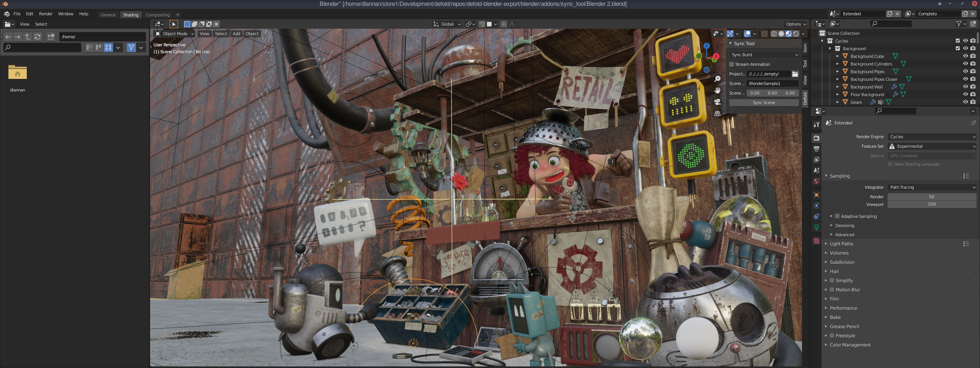Open the Texture properties checkerboard tab
The width and height of the screenshot is (980, 368).
(817, 241)
